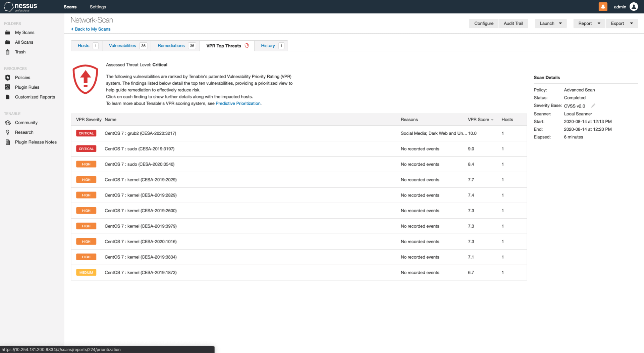Screen dimensions: 644x353
Task: Click the Hosts column header
Action: [507, 120]
